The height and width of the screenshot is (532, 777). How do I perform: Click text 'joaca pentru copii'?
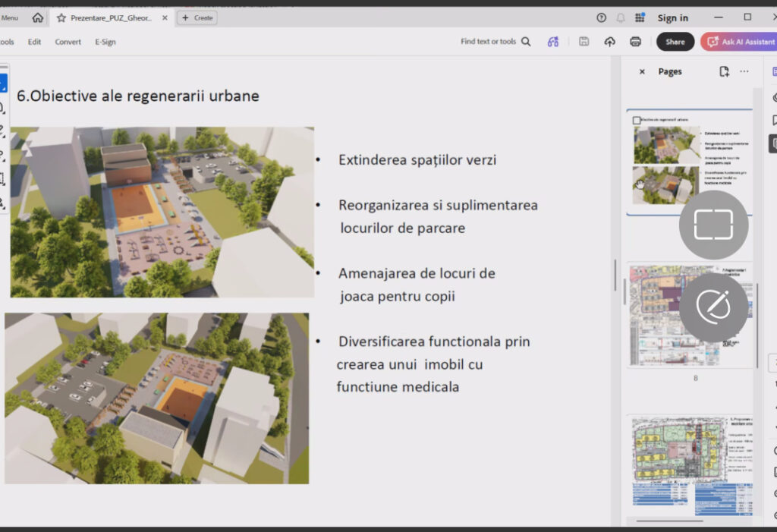[398, 297]
